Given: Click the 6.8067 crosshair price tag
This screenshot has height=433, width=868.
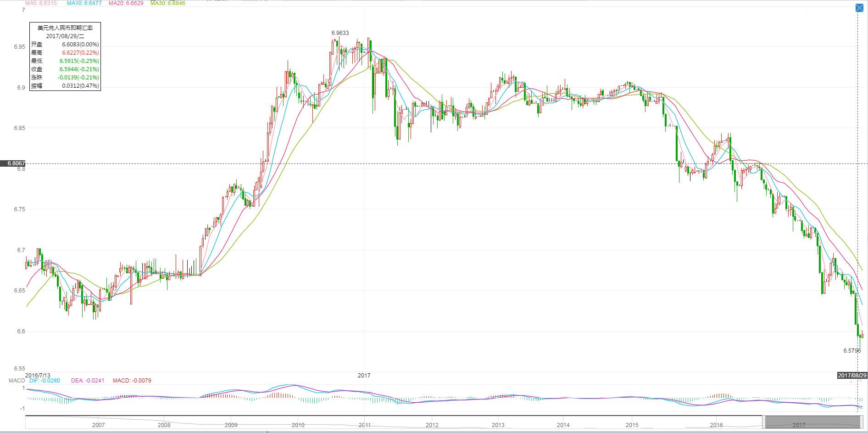Looking at the screenshot, I should (x=13, y=163).
